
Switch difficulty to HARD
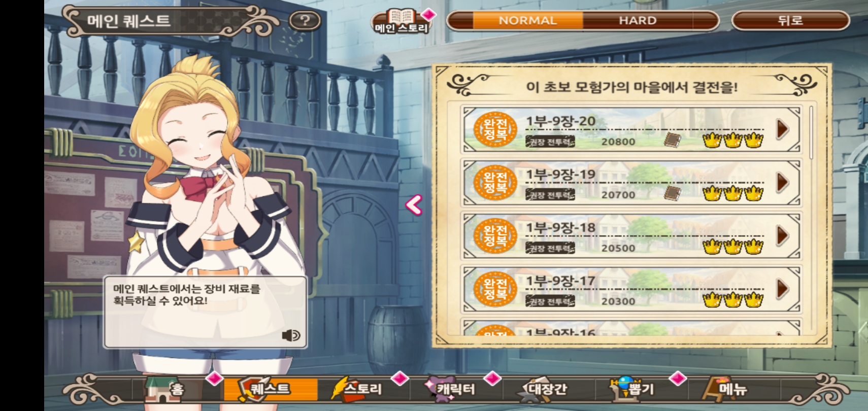tap(638, 21)
